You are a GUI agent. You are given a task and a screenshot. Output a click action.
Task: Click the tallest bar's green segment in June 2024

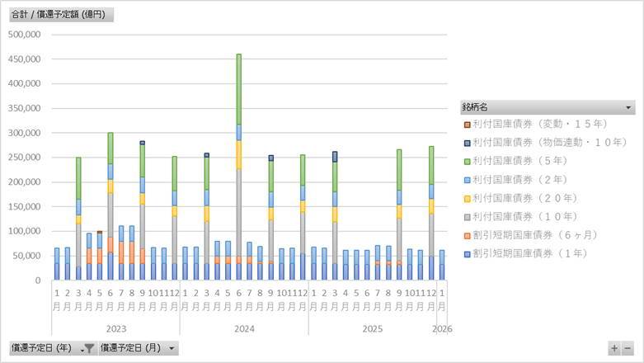(239, 89)
